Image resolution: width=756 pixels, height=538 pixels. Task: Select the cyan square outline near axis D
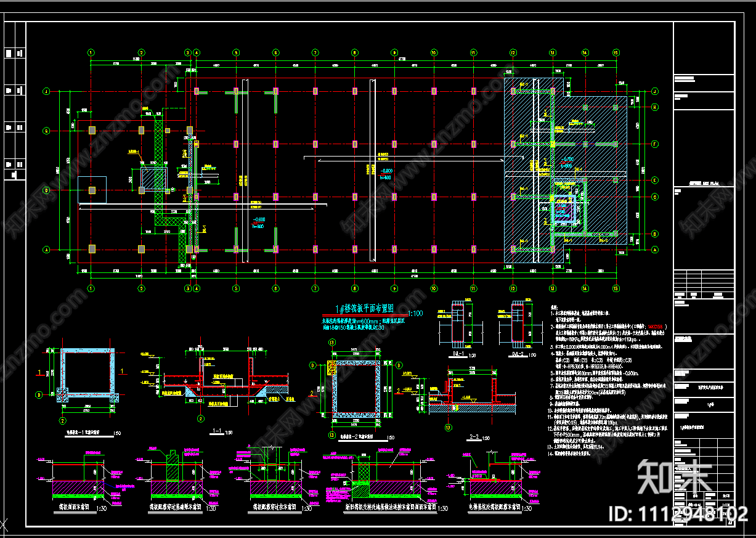(x=92, y=190)
